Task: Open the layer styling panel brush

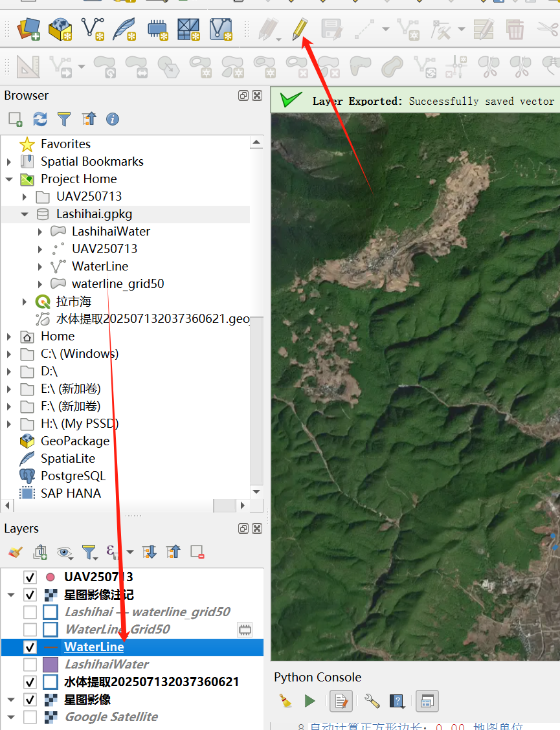Action: tap(16, 552)
